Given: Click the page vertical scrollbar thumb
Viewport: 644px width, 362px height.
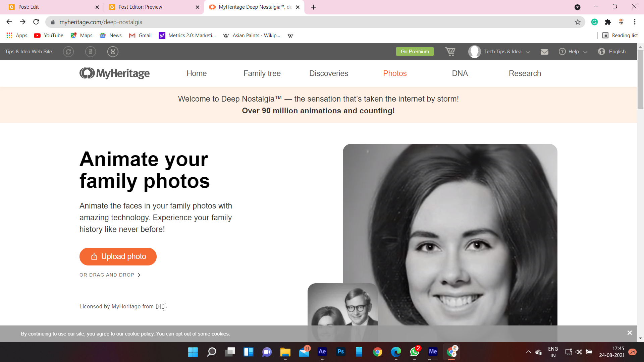Looking at the screenshot, I should [x=640, y=79].
